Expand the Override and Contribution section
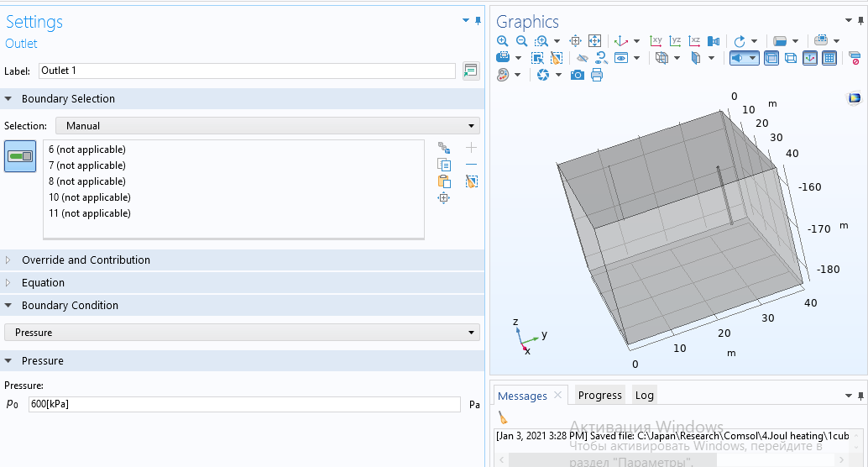The width and height of the screenshot is (868, 467). [86, 260]
